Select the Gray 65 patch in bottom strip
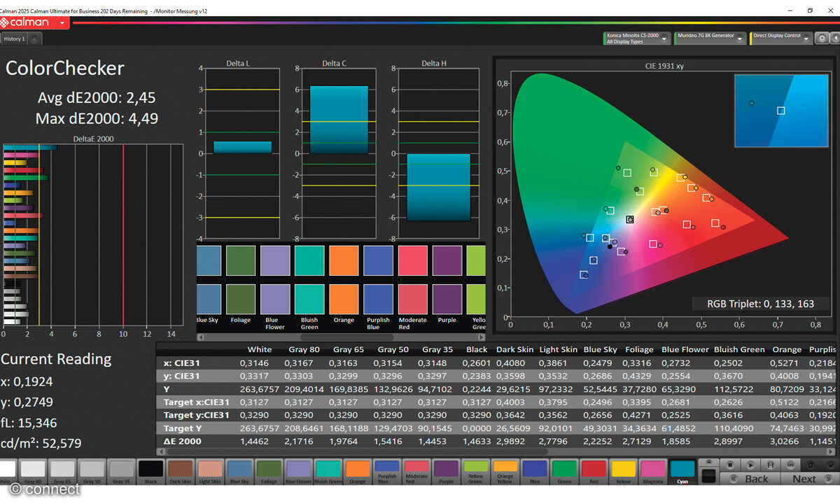 point(62,471)
